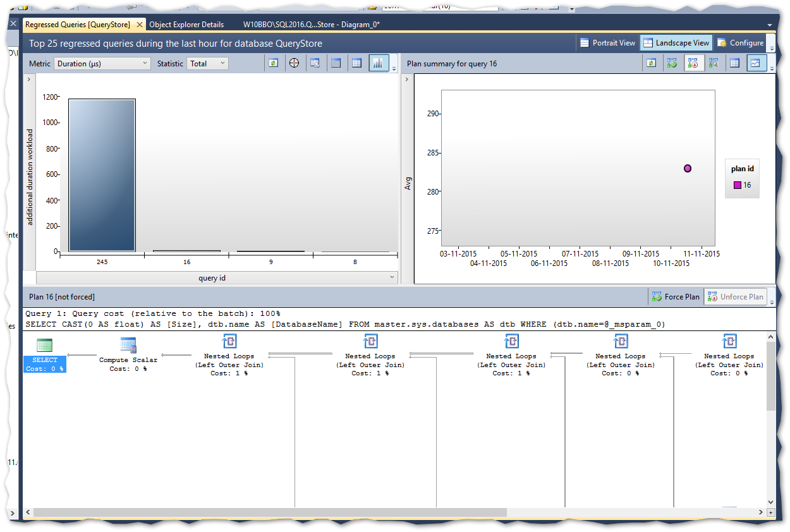Screen dimensions: 790x532
Task: Refresh the regressed queries chart
Action: coord(273,63)
